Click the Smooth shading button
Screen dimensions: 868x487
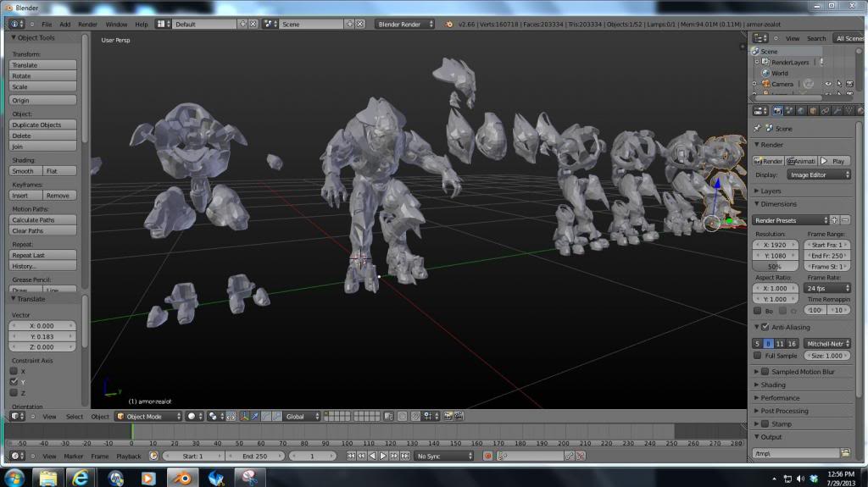click(x=25, y=171)
